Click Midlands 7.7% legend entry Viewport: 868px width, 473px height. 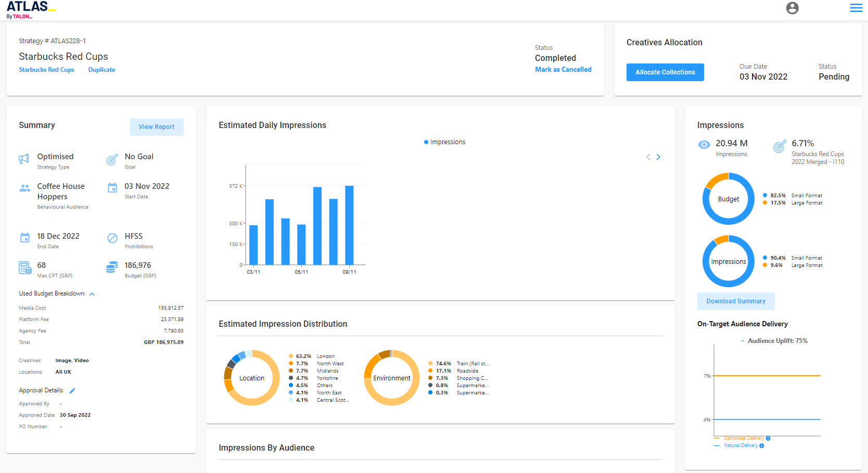314,371
